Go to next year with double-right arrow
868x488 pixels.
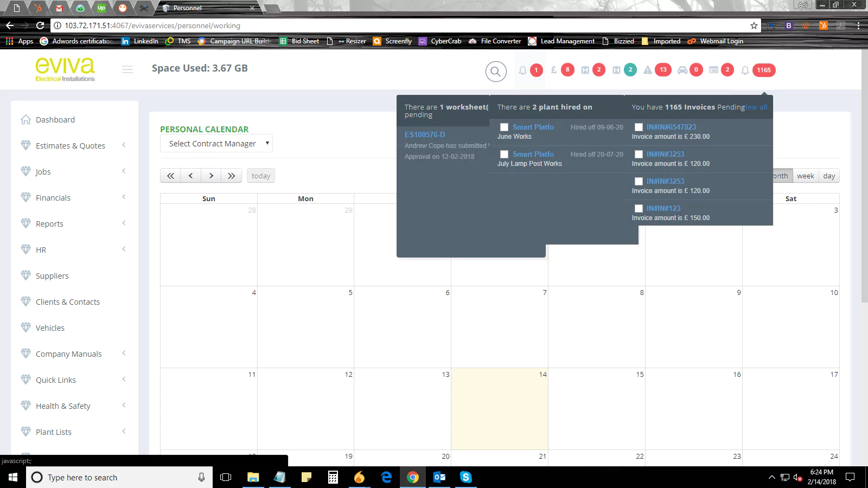[x=232, y=176]
